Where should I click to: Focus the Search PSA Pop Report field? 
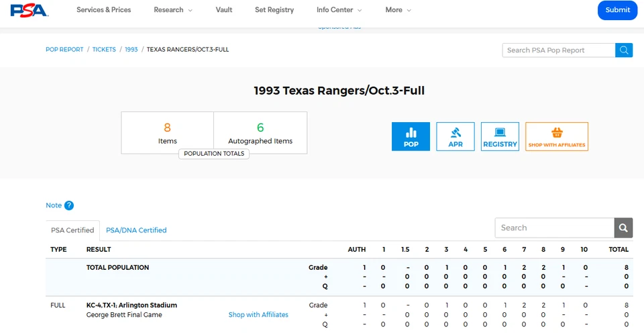559,50
